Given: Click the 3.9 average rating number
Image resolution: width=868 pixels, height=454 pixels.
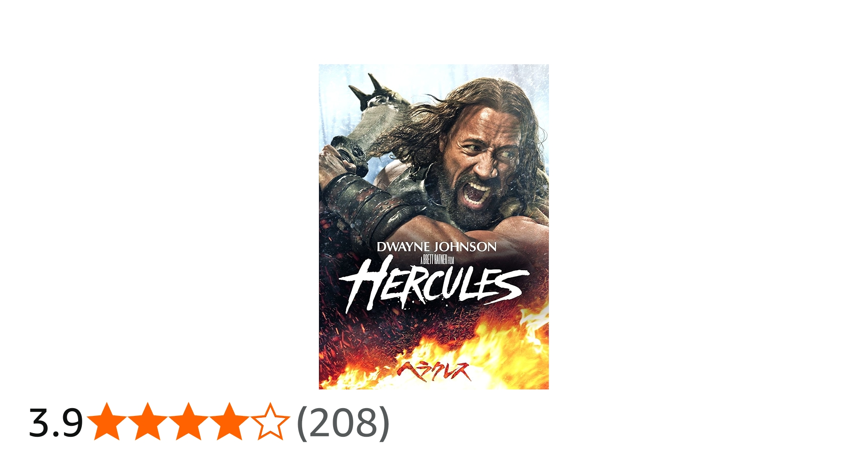Looking at the screenshot, I should [x=55, y=423].
